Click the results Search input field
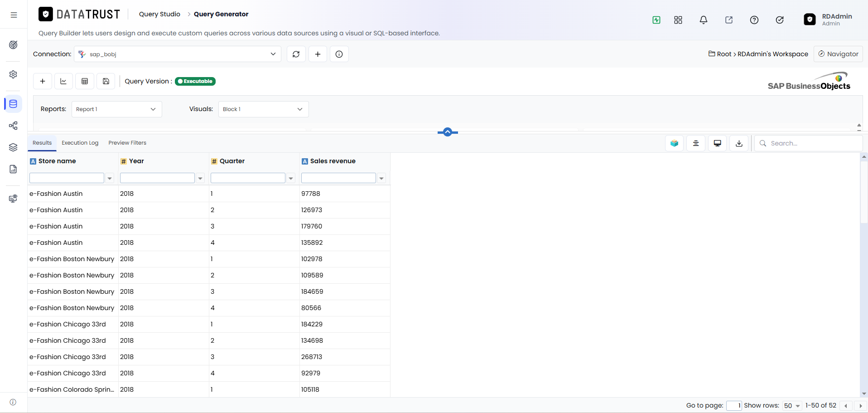868x413 pixels. click(809, 143)
